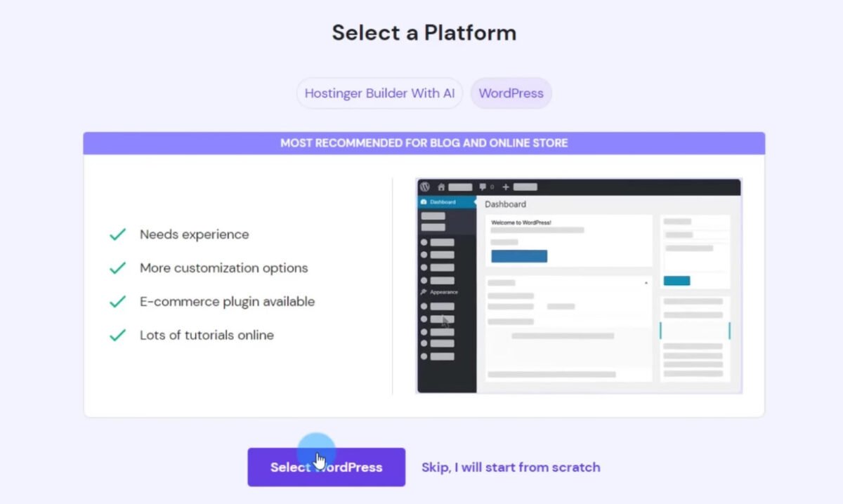Select the home icon in the preview toolbar

(x=440, y=187)
